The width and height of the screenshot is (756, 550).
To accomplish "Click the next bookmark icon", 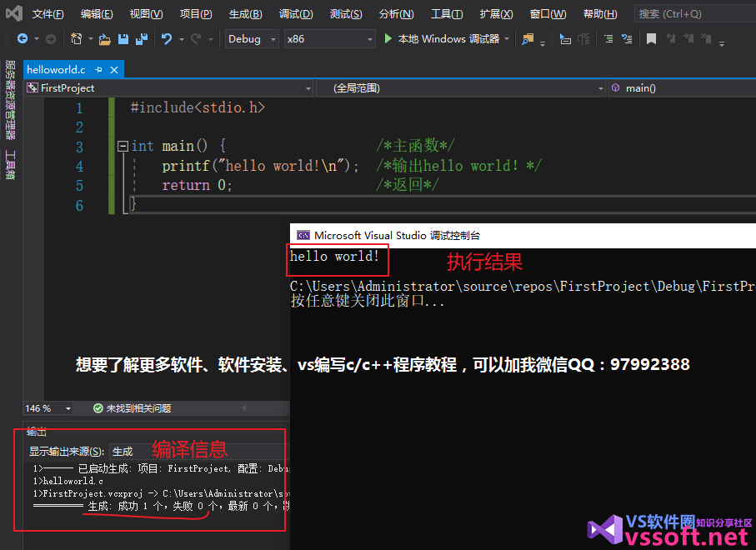I will pyautogui.click(x=688, y=38).
